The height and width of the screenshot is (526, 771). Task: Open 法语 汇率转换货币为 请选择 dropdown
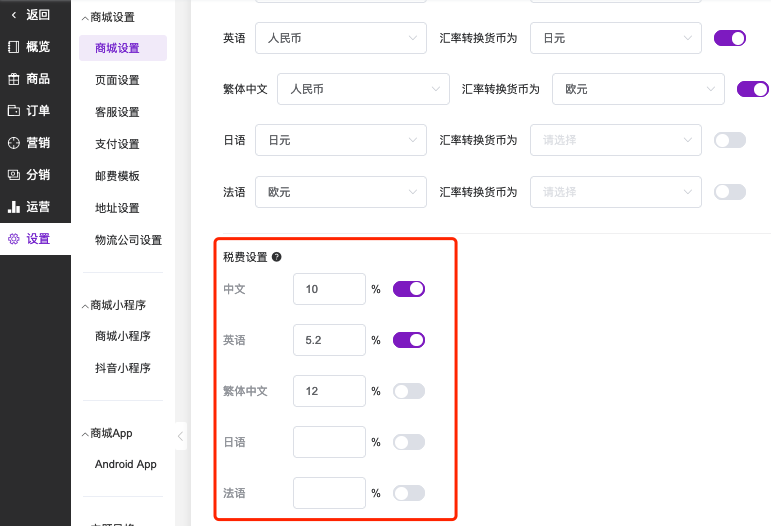pos(616,192)
